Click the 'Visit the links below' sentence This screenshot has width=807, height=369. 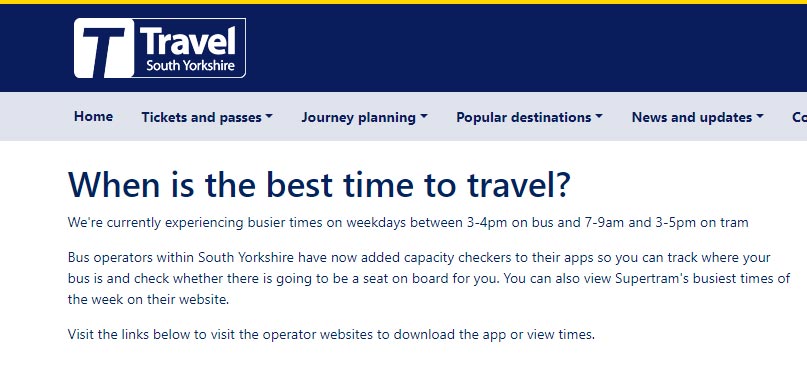(331, 335)
